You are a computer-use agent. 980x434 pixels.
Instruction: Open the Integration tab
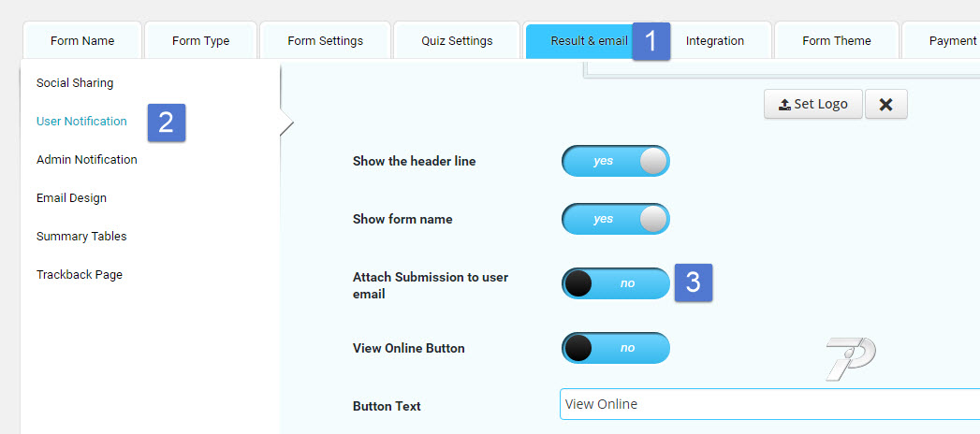(715, 41)
